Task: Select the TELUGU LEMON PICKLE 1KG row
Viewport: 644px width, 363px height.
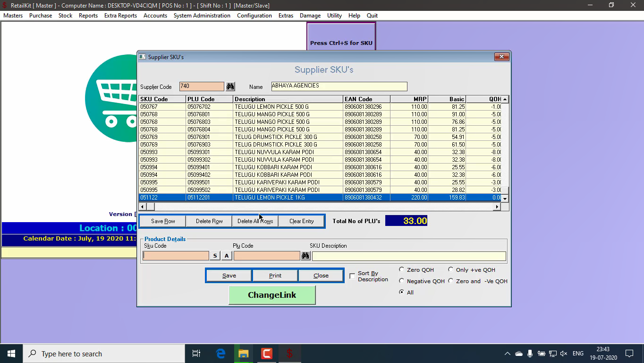Action: pos(320,198)
